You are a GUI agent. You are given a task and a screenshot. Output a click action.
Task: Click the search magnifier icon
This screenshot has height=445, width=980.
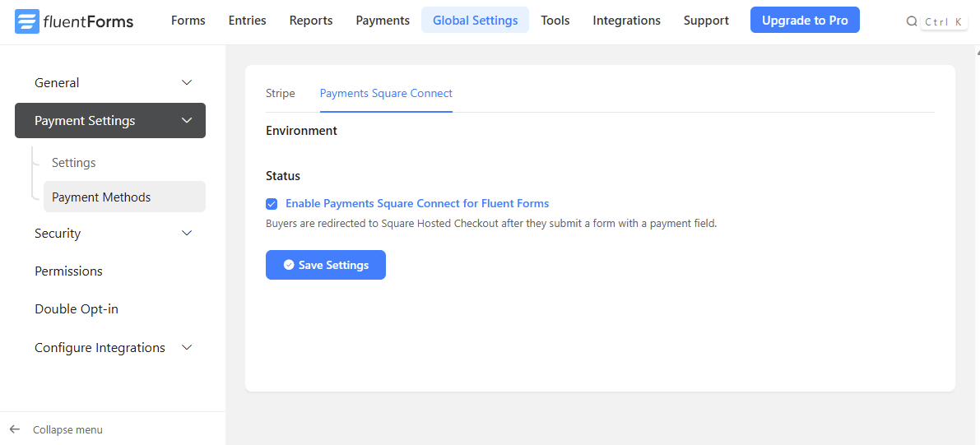pos(912,21)
